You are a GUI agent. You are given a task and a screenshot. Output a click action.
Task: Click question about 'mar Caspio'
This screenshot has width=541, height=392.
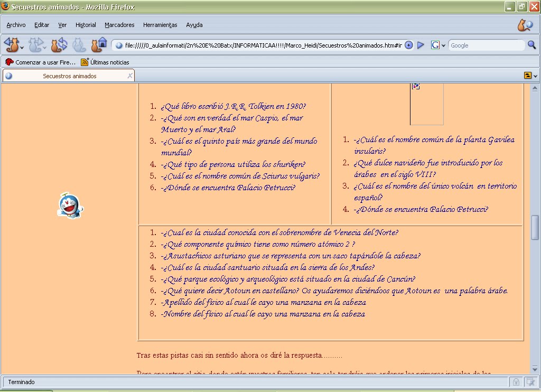coord(232,124)
